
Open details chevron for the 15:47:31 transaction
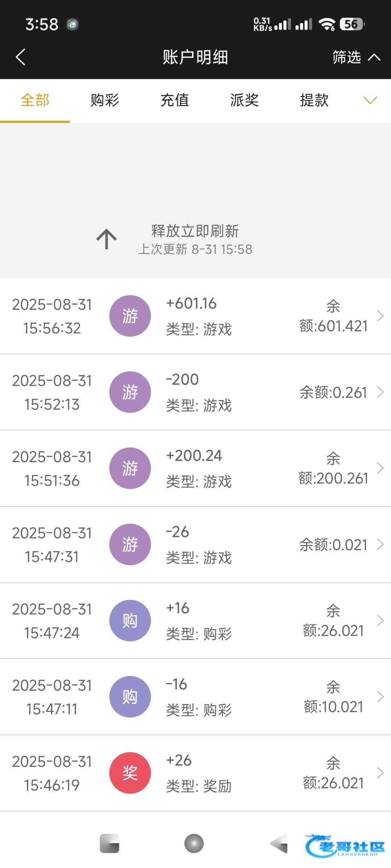(x=380, y=544)
